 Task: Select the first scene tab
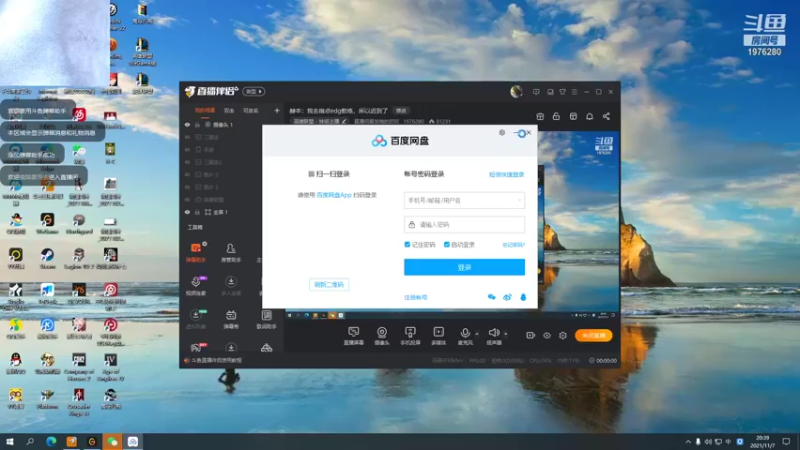205,110
